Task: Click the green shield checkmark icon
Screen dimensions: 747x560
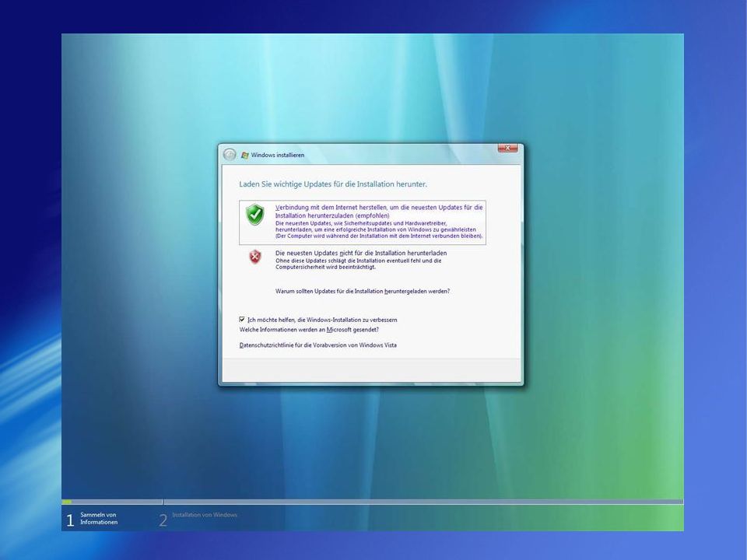Action: 255,215
